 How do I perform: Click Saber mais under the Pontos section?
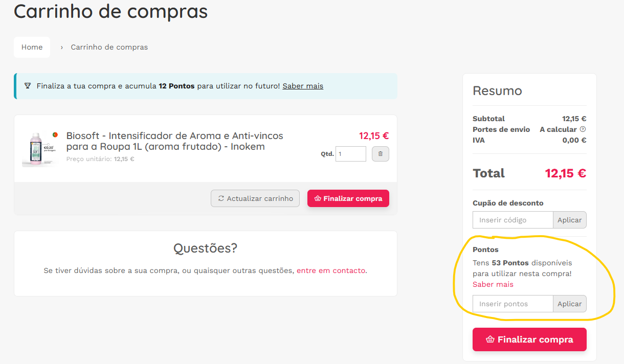click(493, 284)
